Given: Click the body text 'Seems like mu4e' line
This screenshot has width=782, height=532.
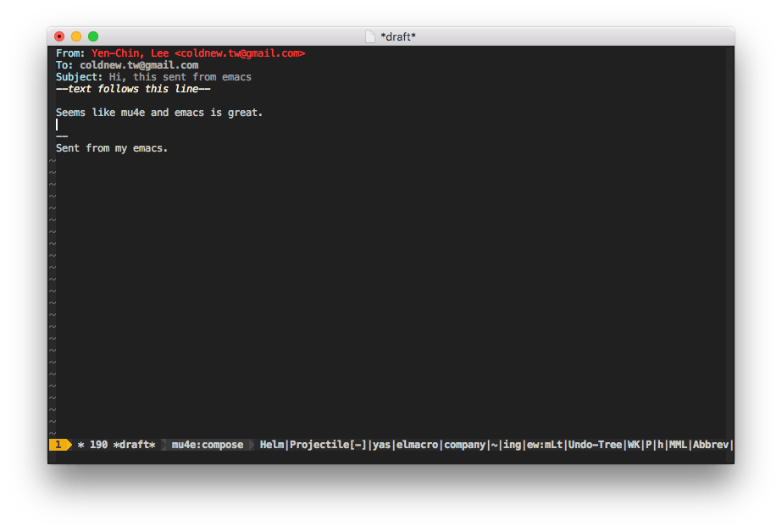Looking at the screenshot, I should tap(159, 113).
